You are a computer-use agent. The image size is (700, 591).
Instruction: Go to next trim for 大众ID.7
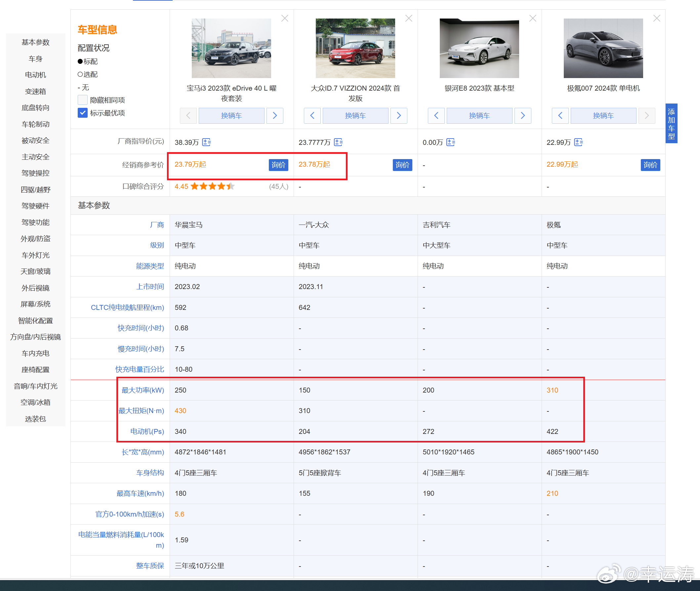[x=398, y=115]
